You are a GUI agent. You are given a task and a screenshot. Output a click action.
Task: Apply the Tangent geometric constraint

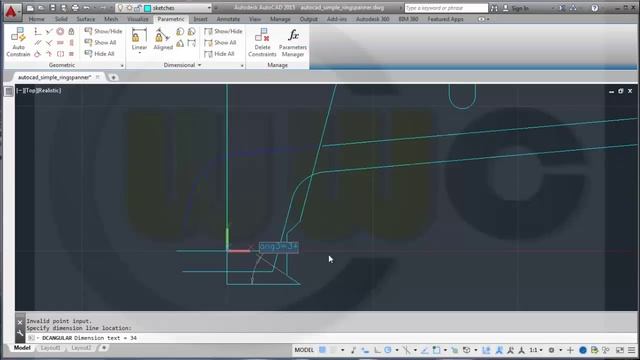(38, 53)
